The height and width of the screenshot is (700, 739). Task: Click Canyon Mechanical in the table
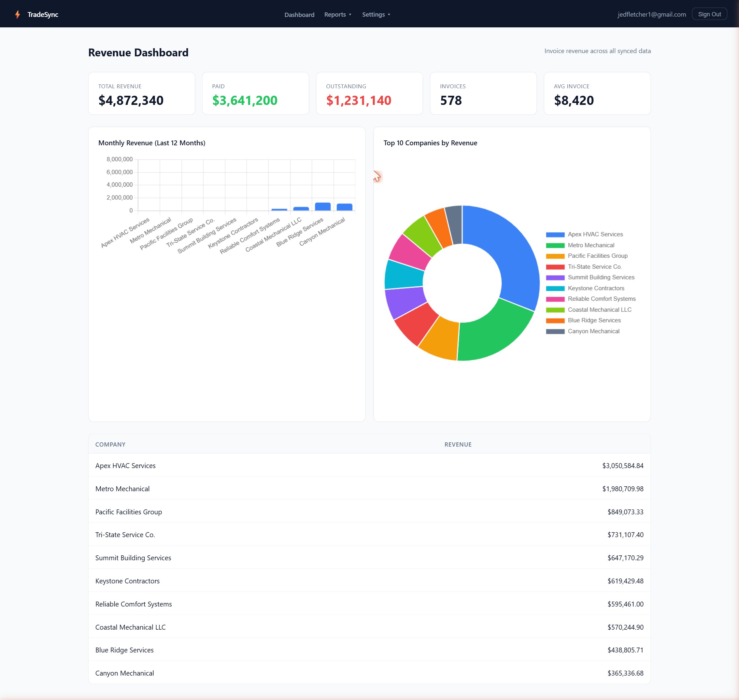coord(125,673)
